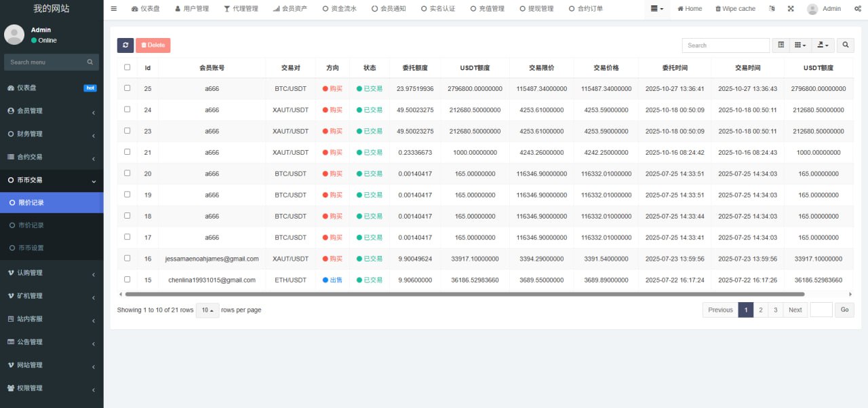Image resolution: width=868 pixels, height=408 pixels.
Task: Open the export data dropdown
Action: coord(823,45)
